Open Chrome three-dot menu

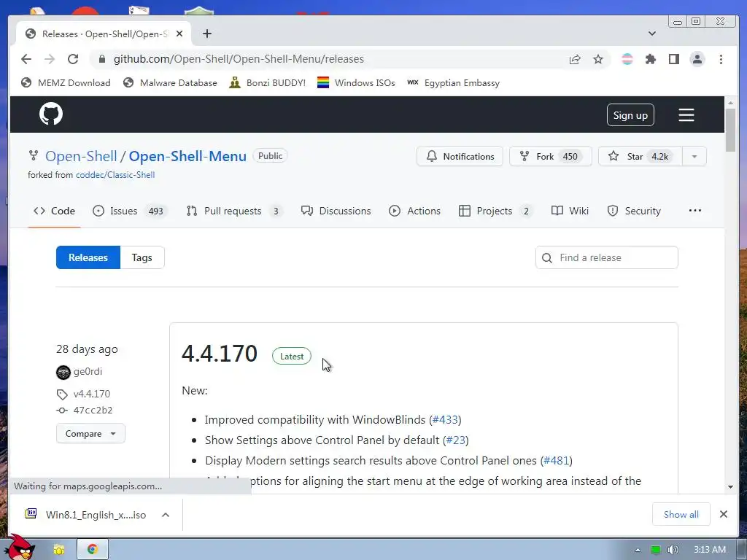721,59
